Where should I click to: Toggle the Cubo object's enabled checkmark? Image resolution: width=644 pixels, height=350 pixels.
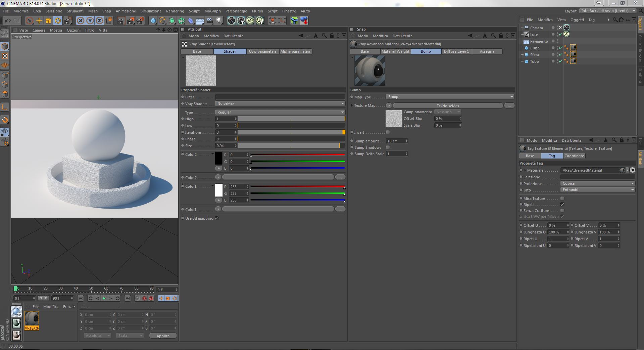(561, 48)
